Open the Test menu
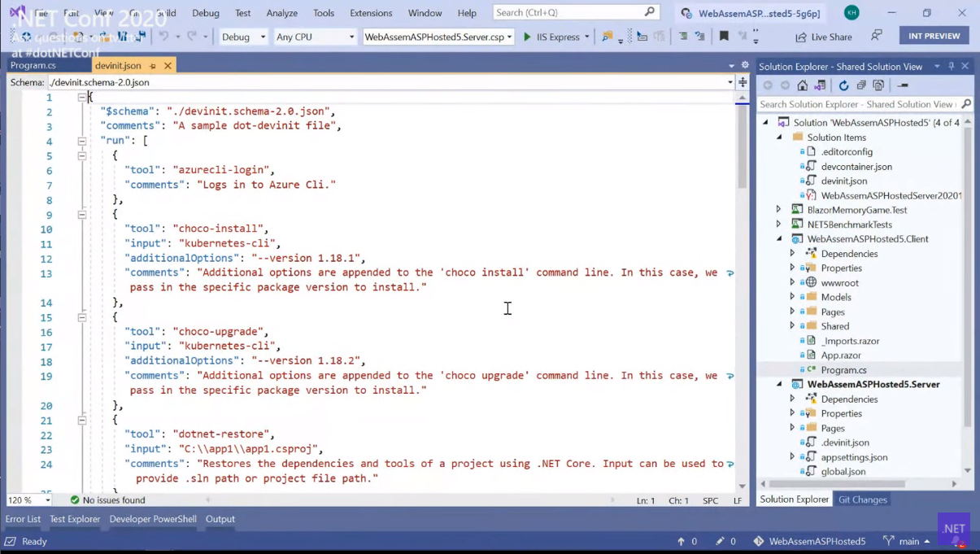 [242, 13]
